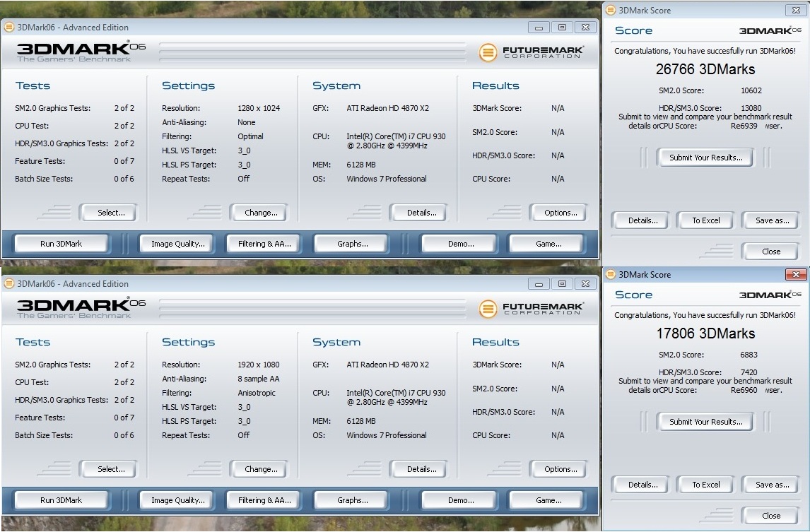This screenshot has height=532, width=810.
Task: Open results Options in the upper 3DMark06 window
Action: pos(560,213)
